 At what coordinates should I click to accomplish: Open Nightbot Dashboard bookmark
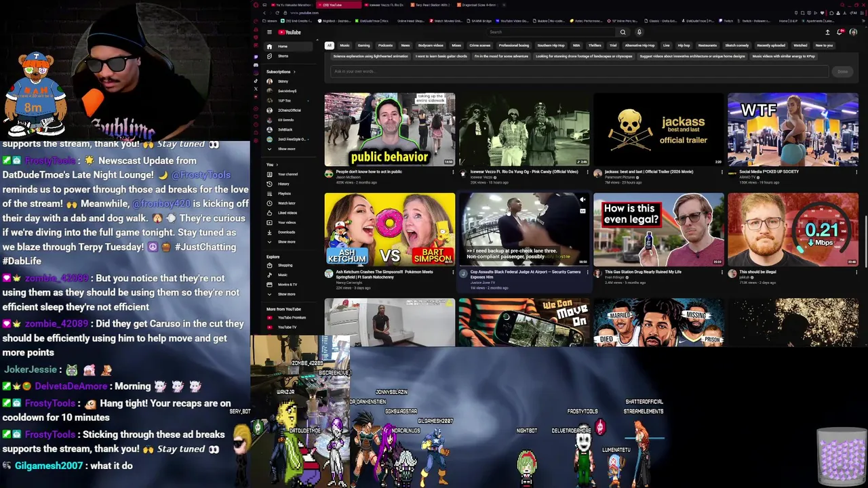pyautogui.click(x=334, y=21)
